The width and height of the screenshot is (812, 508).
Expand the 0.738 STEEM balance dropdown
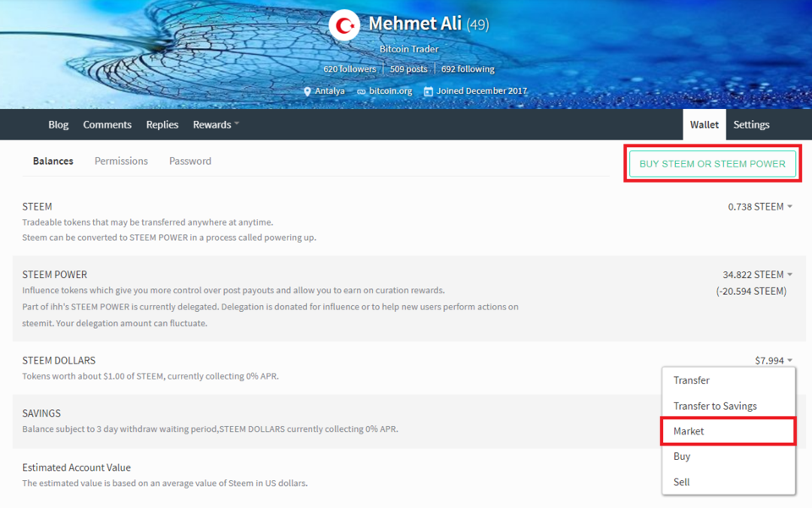[x=760, y=207]
